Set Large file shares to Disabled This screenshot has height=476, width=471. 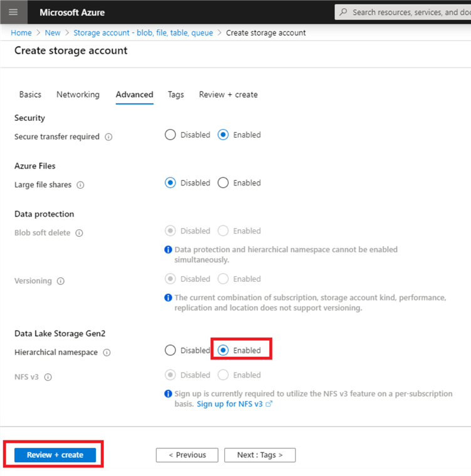pyautogui.click(x=170, y=183)
